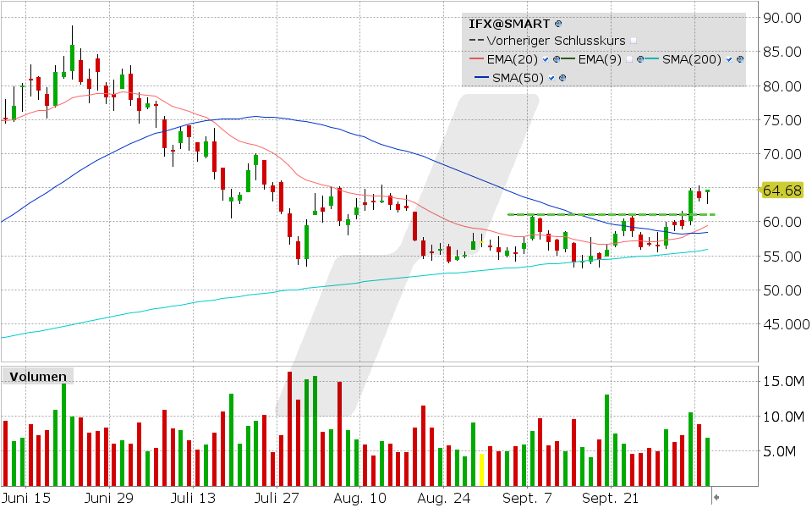Image resolution: width=812 pixels, height=508 pixels.
Task: Click the green dashed resistance line at 61
Action: point(611,214)
